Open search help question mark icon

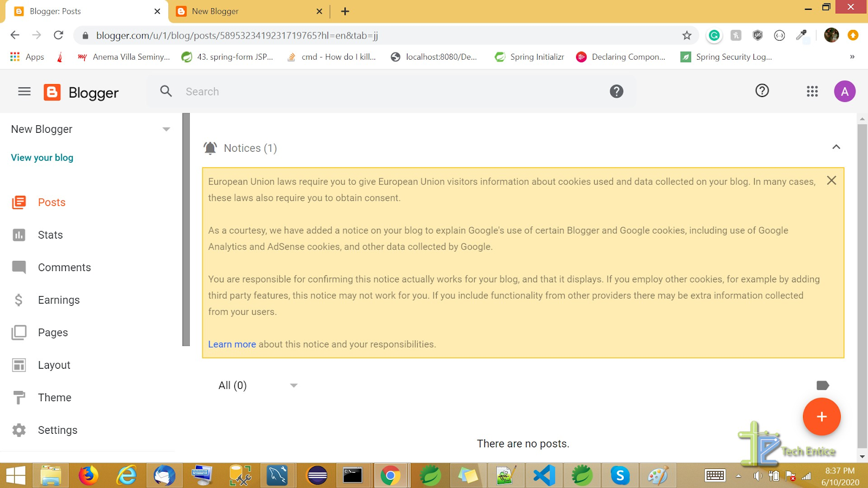[x=616, y=91]
